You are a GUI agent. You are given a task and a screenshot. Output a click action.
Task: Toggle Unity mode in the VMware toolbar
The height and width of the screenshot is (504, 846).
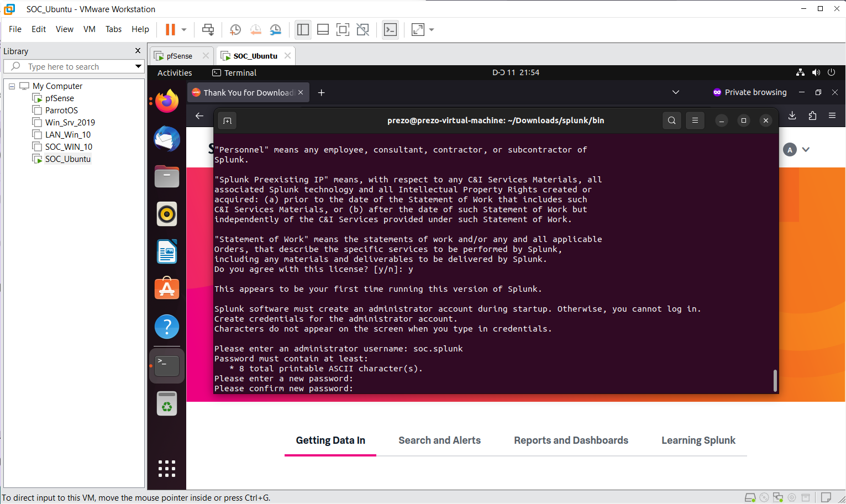click(x=362, y=30)
